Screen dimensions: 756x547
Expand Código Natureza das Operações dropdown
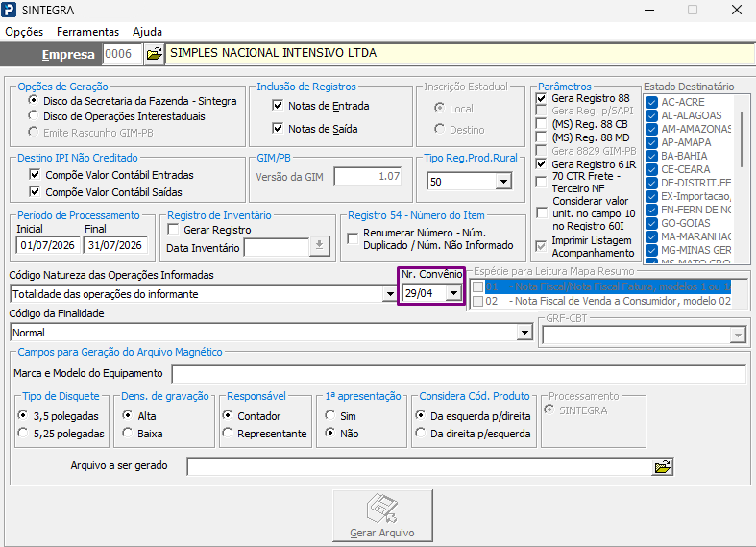click(390, 294)
